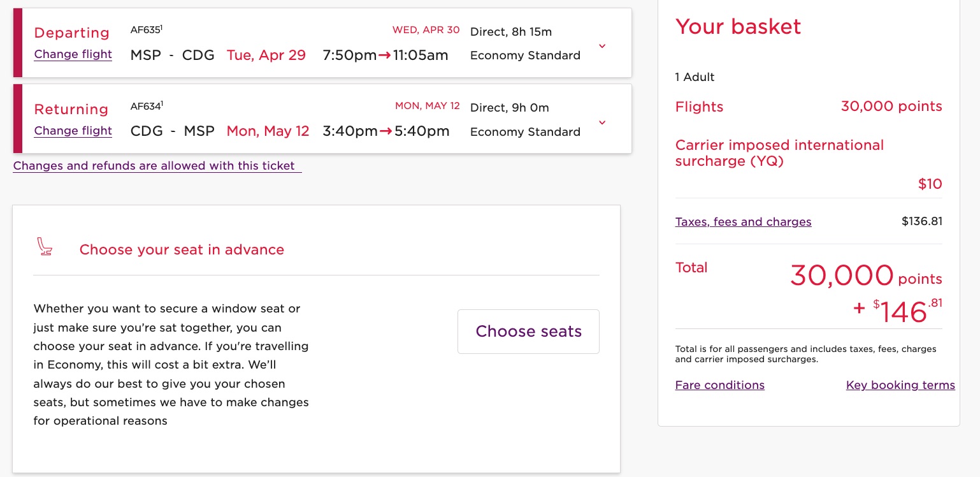Click the Total points amount in basket
Viewport: 980px width, 477px height.
(842, 275)
